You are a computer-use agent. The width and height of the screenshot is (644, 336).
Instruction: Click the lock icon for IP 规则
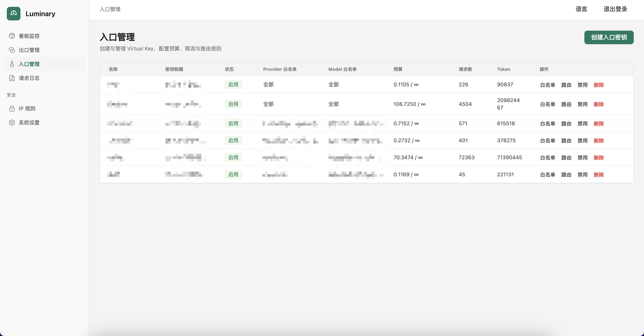pyautogui.click(x=12, y=109)
